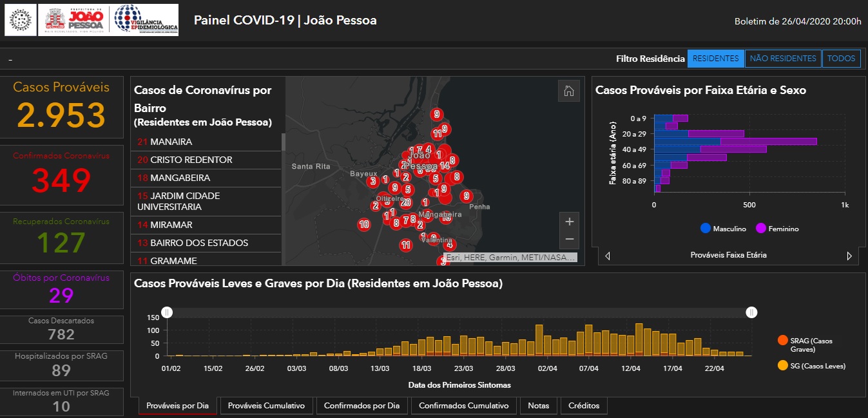Click map marker labeled 10 west cluster

(364, 224)
